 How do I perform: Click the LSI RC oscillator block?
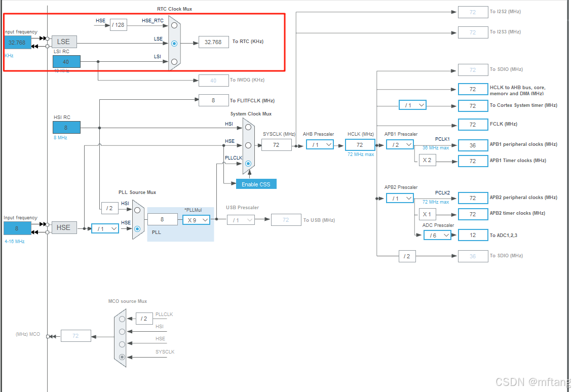(x=66, y=61)
